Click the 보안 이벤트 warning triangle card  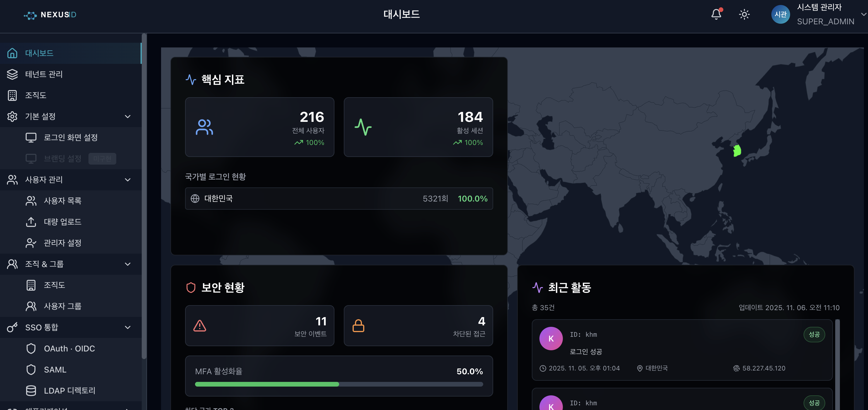(x=259, y=326)
